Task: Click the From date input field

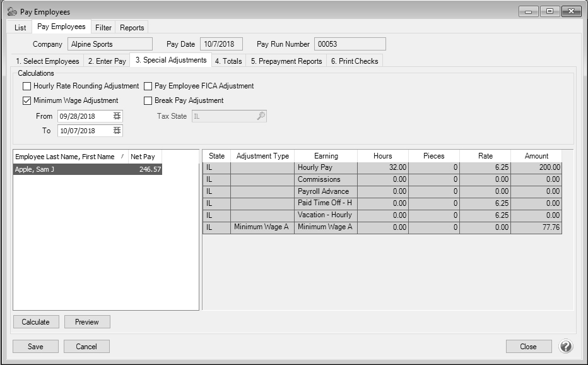Action: [x=84, y=116]
